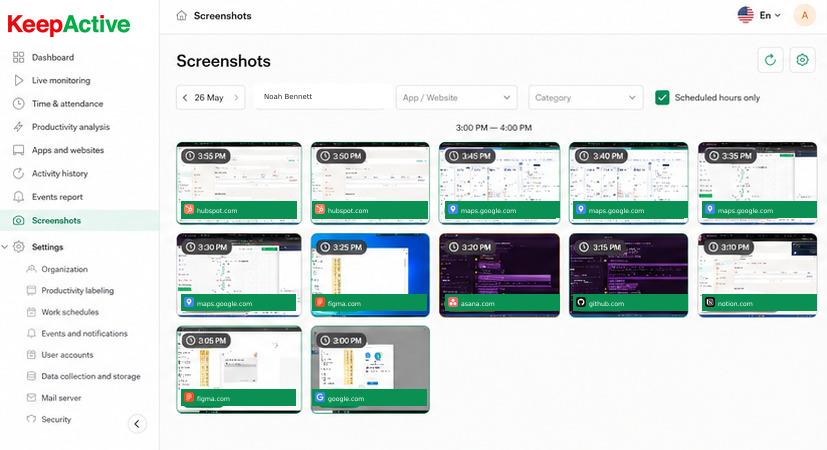Open the 3:45 PM maps.google.com screenshot

499,183
